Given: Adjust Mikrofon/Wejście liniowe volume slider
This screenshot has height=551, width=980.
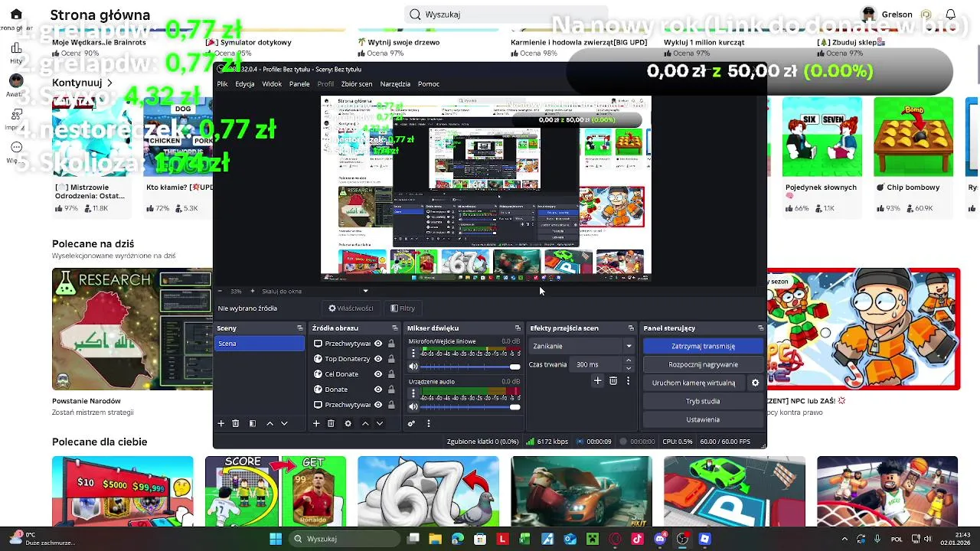Looking at the screenshot, I should (x=471, y=367).
